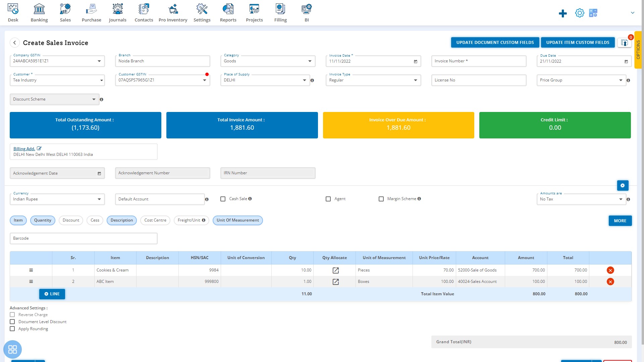The image size is (644, 362).
Task: Open the Journals module icon
Action: pos(118,9)
